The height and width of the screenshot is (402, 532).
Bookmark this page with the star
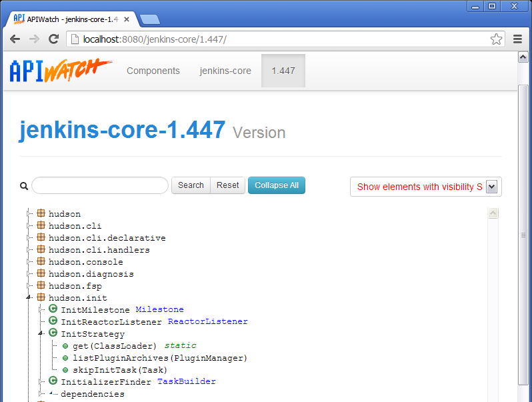(x=496, y=39)
